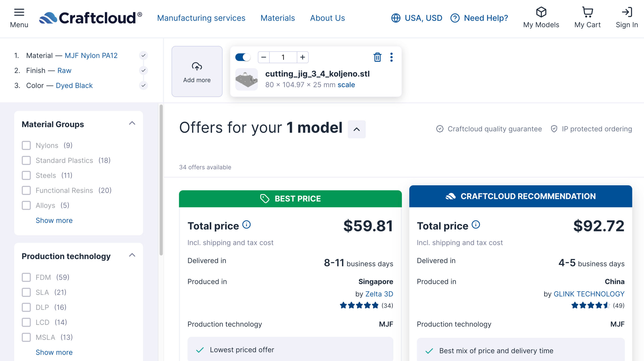Screen dimensions: 644x361
Task: Collapse the Offers for your model section
Action: 356,129
